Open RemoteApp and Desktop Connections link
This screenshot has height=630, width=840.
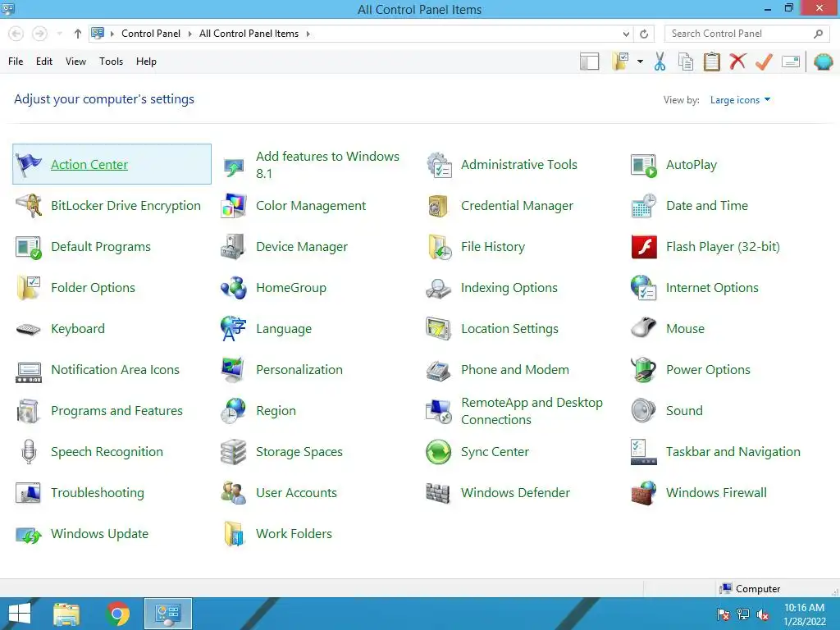point(532,411)
